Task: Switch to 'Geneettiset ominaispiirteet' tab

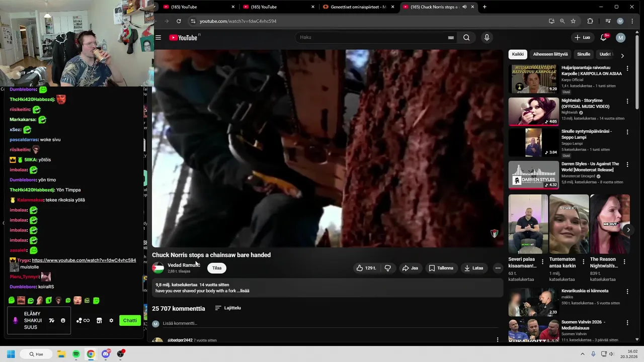Action: (x=359, y=7)
